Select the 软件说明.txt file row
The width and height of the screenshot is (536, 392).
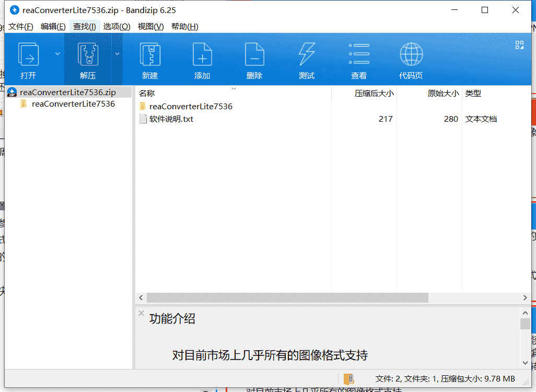[x=333, y=119]
